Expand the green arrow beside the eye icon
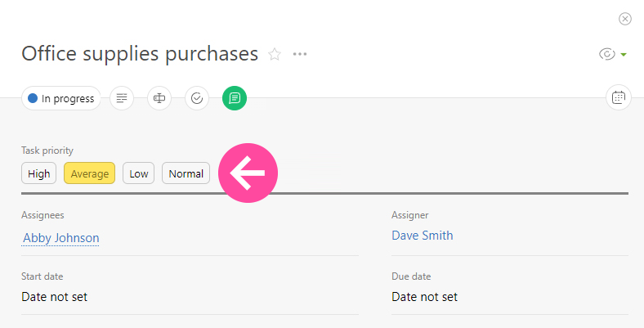Image resolution: width=644 pixels, height=328 pixels. click(624, 55)
